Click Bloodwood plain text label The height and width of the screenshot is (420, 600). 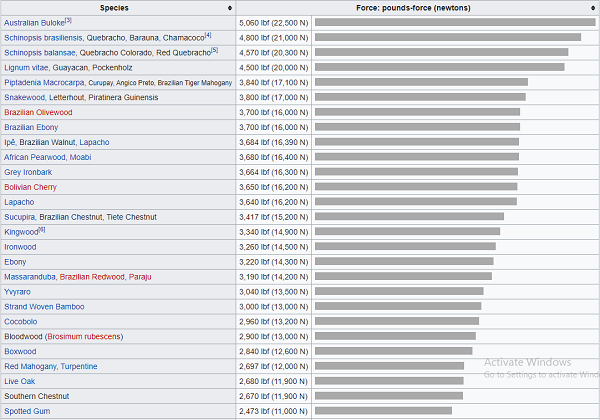point(23,337)
